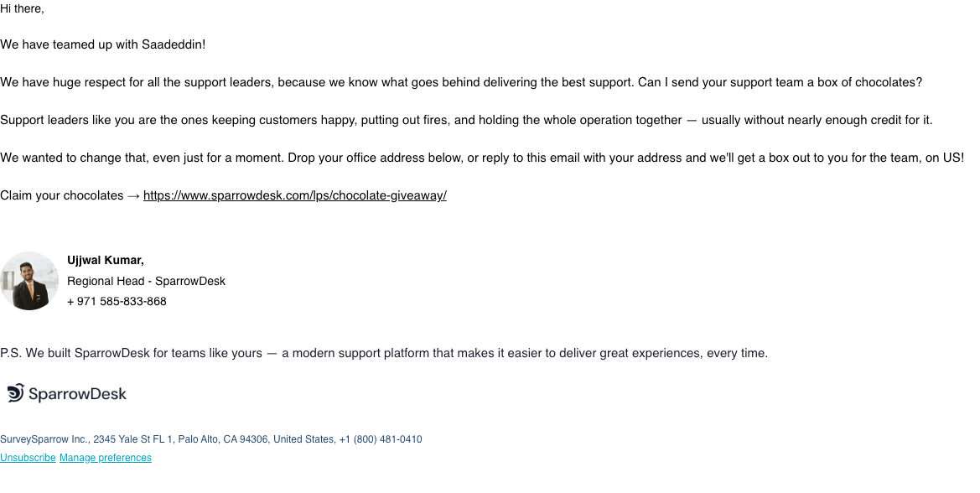Click the toll-free number +1 (800) 481-0410

click(x=381, y=439)
